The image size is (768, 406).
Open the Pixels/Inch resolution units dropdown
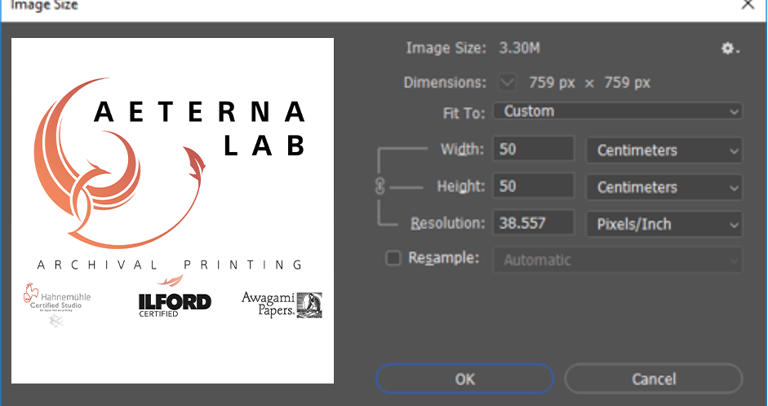665,224
